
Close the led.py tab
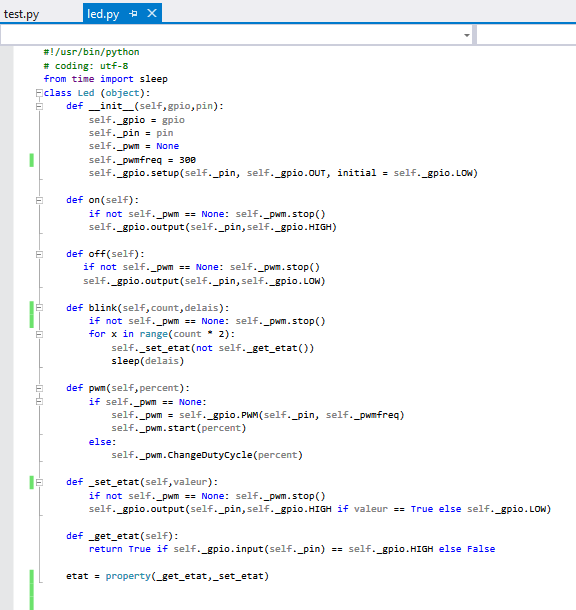152,13
